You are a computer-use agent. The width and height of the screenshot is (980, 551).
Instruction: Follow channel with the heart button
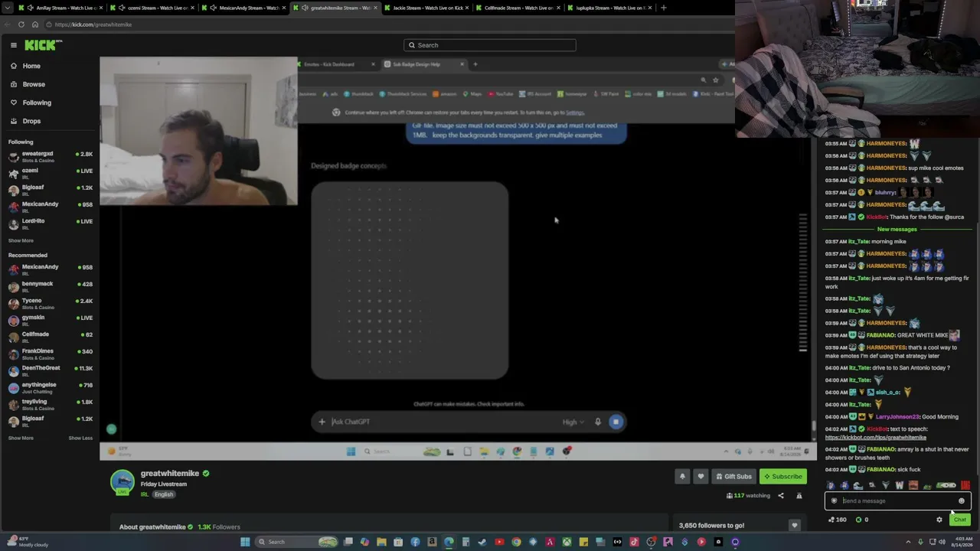pyautogui.click(x=701, y=477)
